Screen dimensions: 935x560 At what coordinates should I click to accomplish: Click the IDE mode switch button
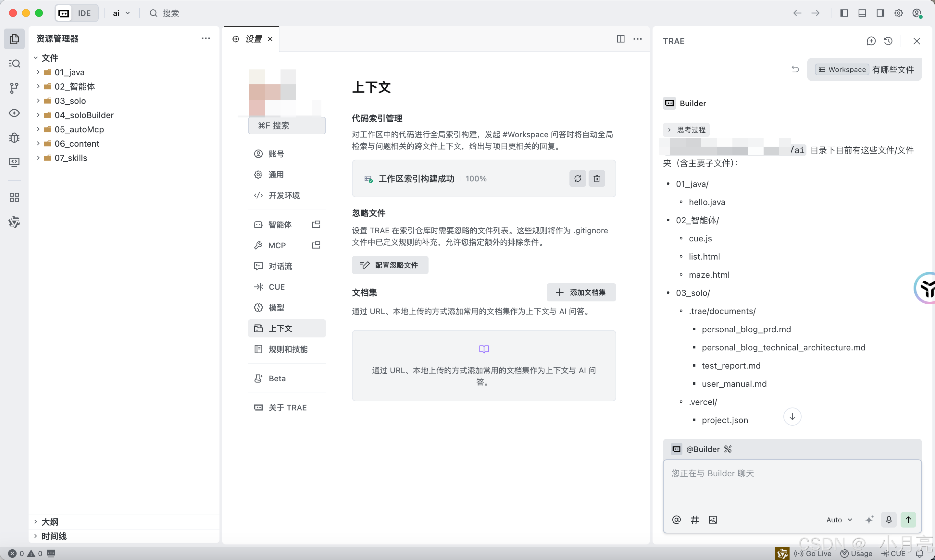click(77, 13)
